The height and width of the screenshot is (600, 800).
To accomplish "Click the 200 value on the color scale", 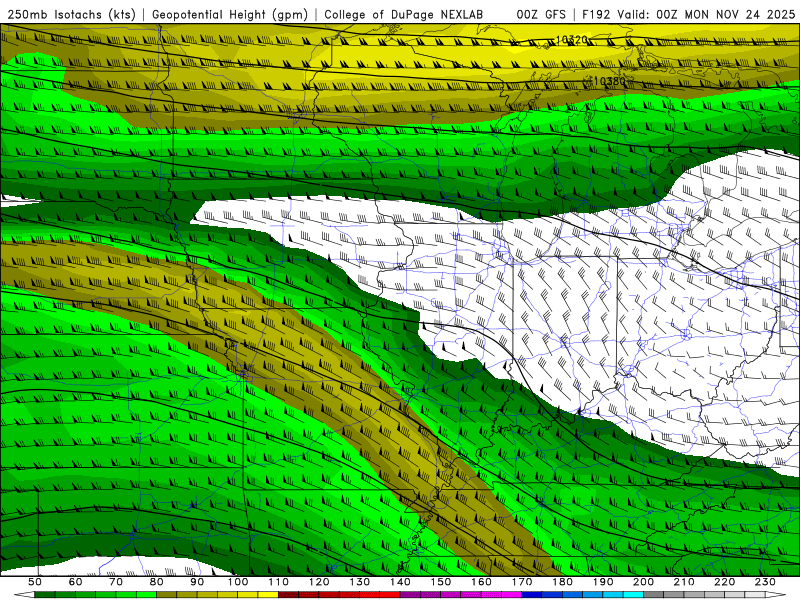I will pos(643,582).
